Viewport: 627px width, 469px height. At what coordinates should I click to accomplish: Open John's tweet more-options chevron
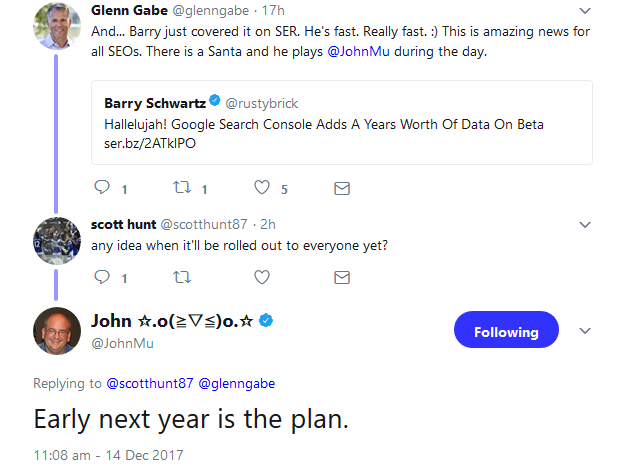click(586, 331)
